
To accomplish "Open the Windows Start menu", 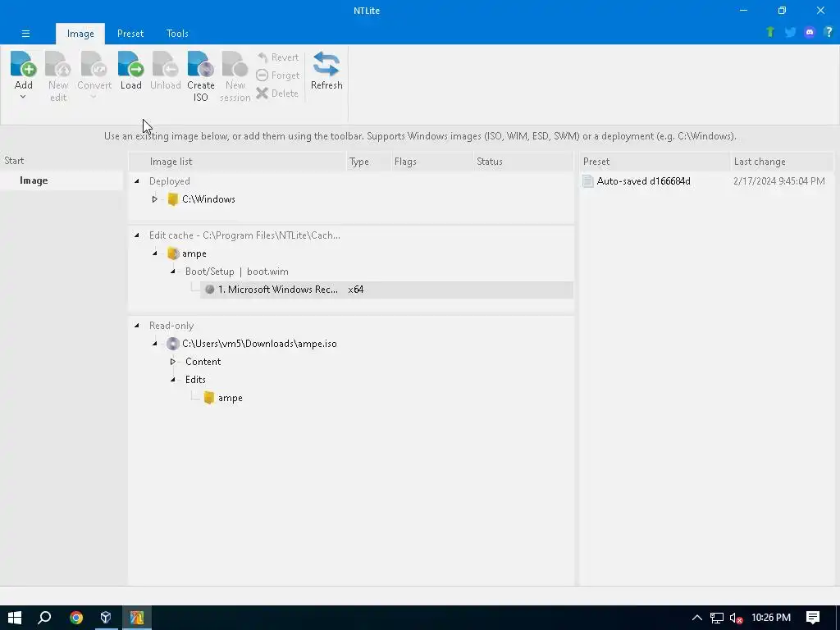I will pyautogui.click(x=15, y=618).
